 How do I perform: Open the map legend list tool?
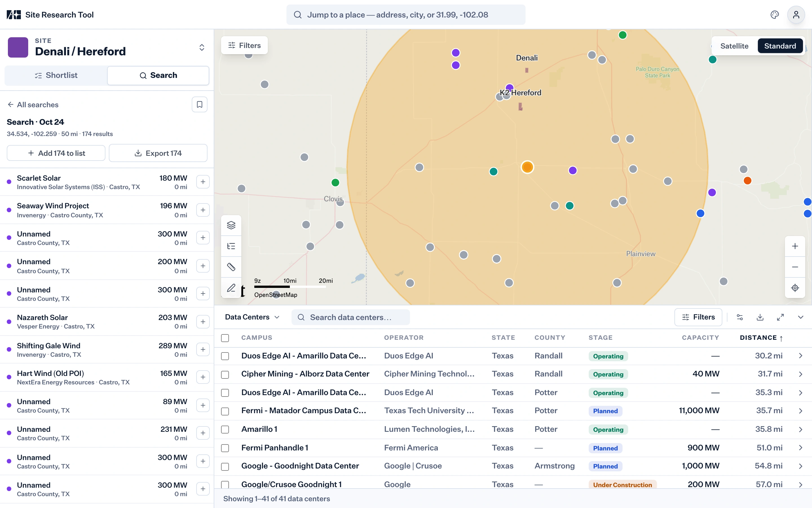[x=231, y=246]
